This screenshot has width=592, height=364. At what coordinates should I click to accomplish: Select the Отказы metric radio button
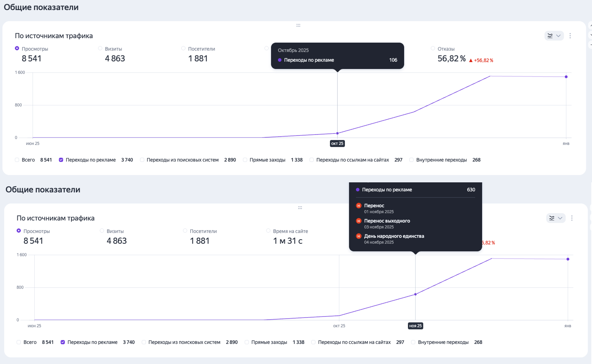click(x=433, y=49)
